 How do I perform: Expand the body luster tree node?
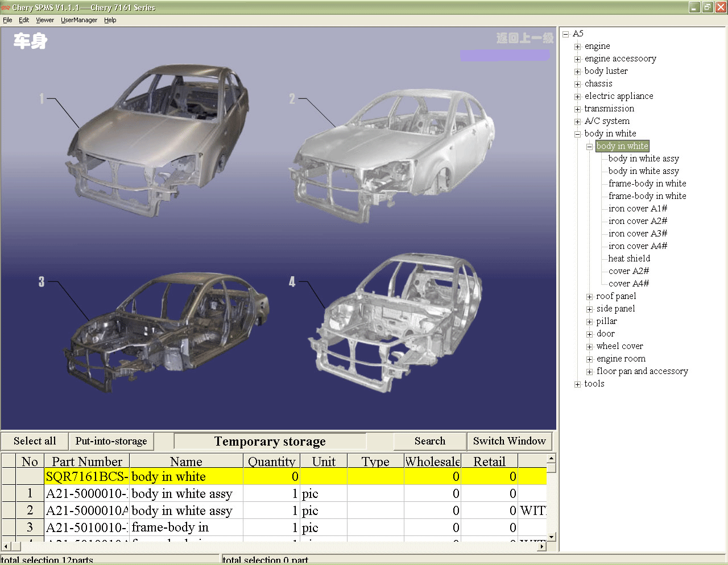pyautogui.click(x=578, y=72)
